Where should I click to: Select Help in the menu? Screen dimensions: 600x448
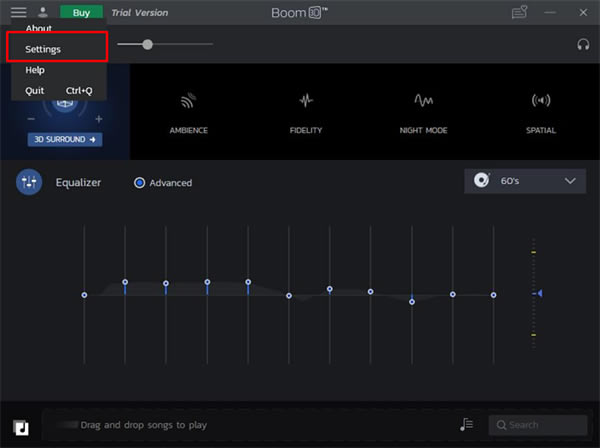[35, 70]
